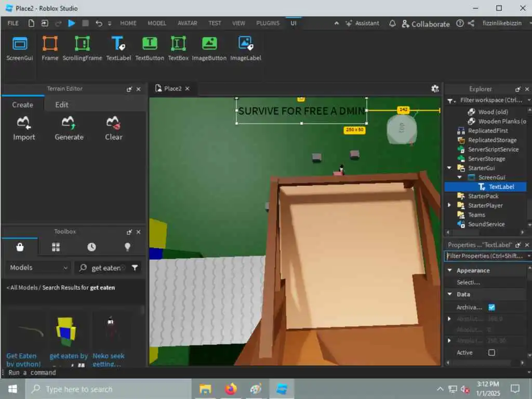This screenshot has width=532, height=399.
Task: Insert a ScreenGui from the UI ribbon
Action: coord(20,49)
